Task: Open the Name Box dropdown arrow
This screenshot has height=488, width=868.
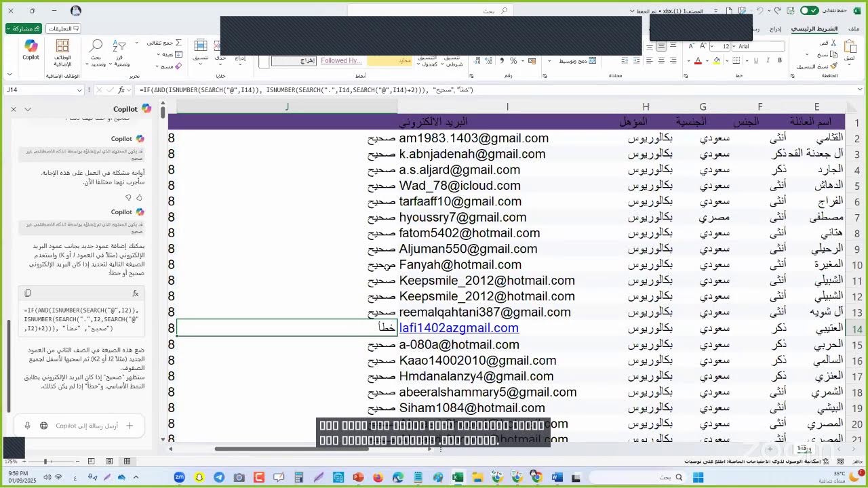Action: (x=79, y=89)
